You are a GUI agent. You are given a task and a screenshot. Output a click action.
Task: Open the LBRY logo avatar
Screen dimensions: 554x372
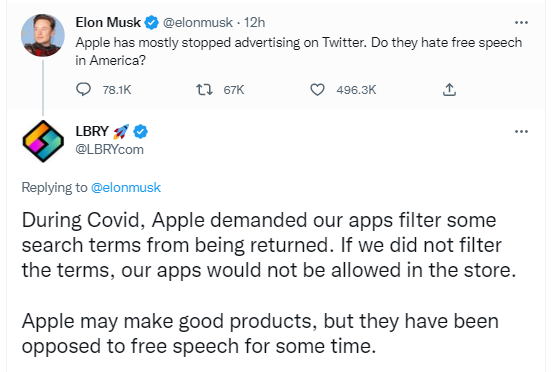[43, 141]
